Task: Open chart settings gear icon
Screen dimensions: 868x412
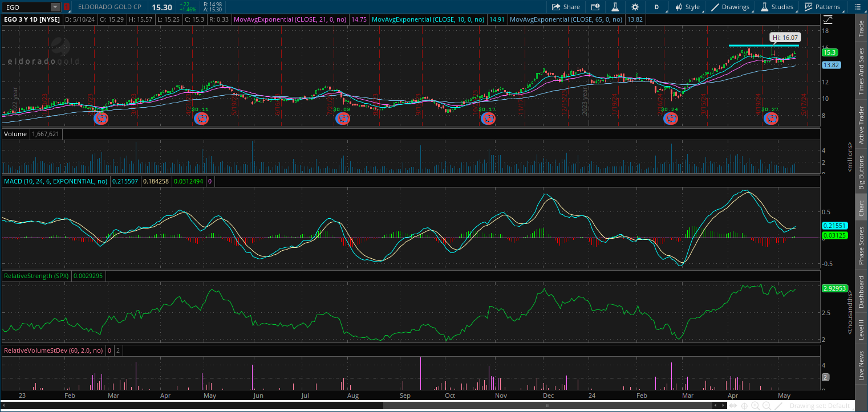Action: [635, 7]
